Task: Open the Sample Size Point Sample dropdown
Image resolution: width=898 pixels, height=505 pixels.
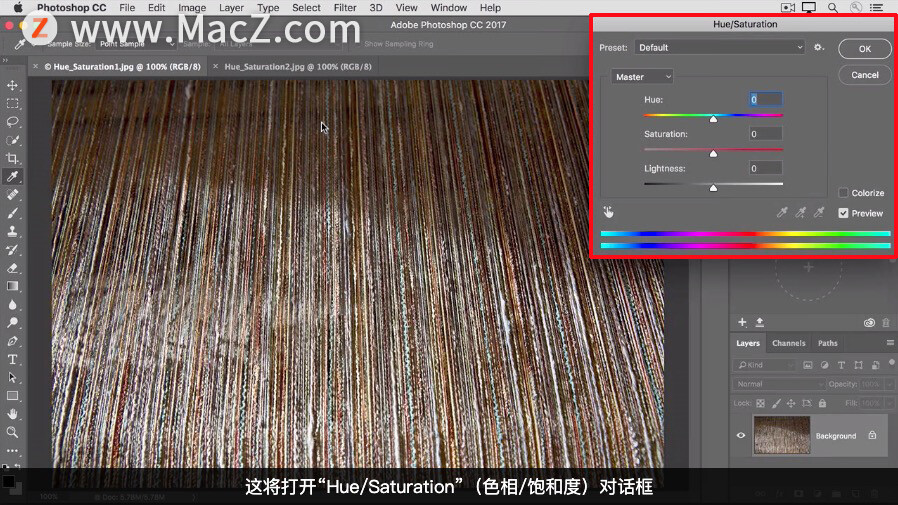Action: 136,44
